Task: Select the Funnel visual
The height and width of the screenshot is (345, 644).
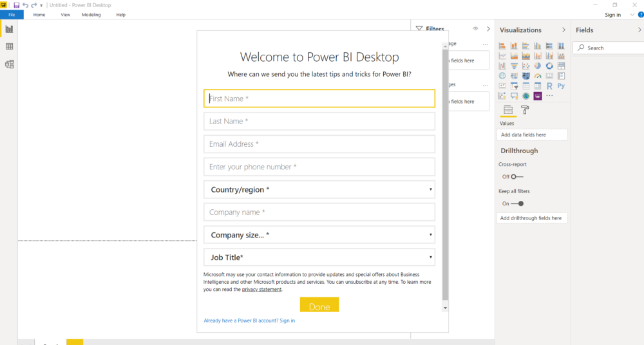Action: (514, 66)
